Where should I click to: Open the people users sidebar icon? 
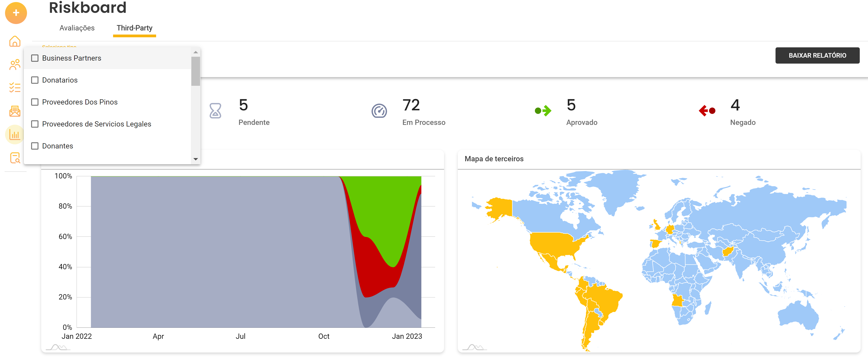point(15,65)
